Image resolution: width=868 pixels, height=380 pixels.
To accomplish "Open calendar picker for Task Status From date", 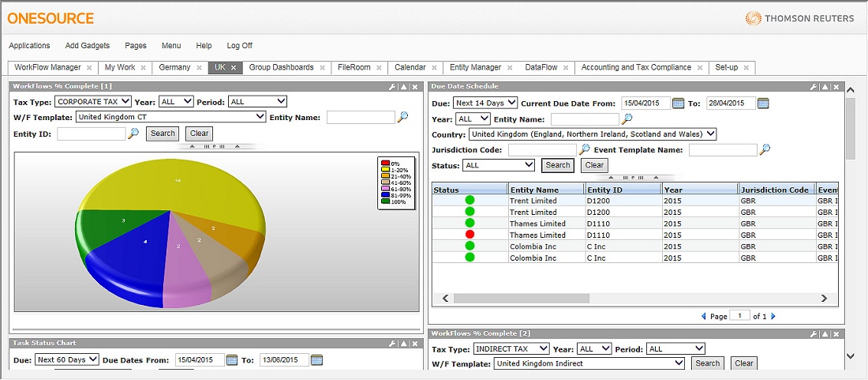I will pos(232,360).
